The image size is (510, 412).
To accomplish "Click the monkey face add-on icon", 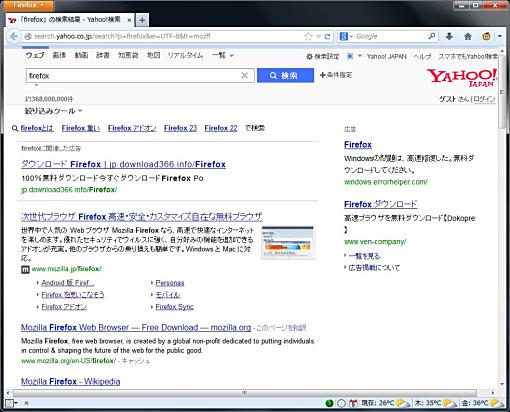I will click(486, 36).
